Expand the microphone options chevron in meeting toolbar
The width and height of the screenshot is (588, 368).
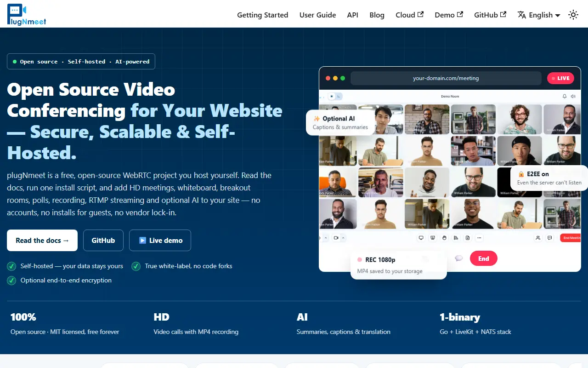[326, 238]
